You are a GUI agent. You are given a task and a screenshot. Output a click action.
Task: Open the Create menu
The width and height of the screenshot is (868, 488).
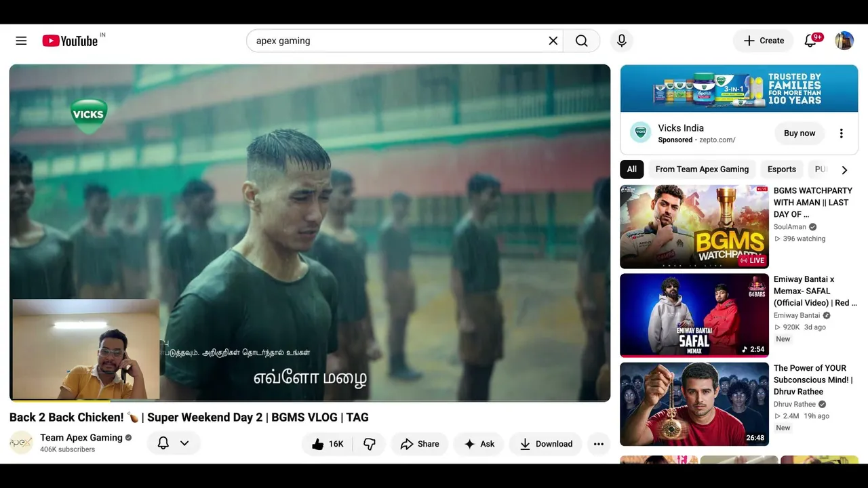click(x=764, y=41)
